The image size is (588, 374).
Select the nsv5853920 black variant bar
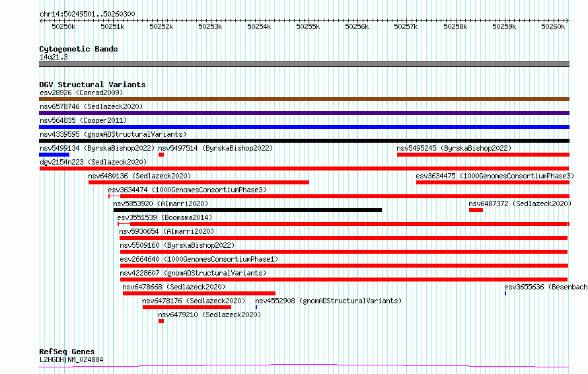click(x=248, y=210)
